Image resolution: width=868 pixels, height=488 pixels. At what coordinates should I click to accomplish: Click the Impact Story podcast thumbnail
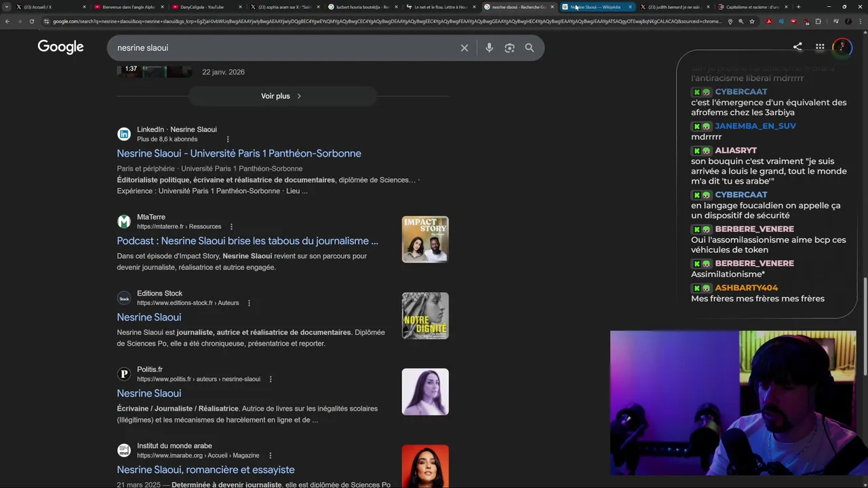point(425,239)
